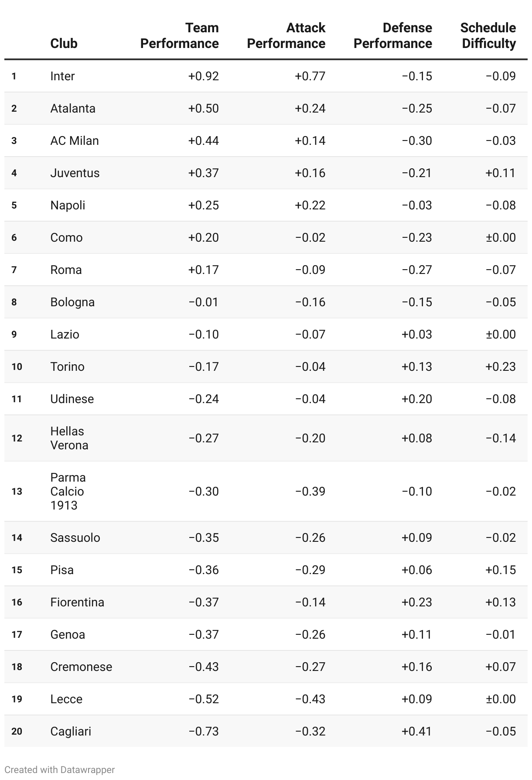Select Parma Calcio 1913 club cell
The width and height of the screenshot is (532, 780).
(x=68, y=491)
